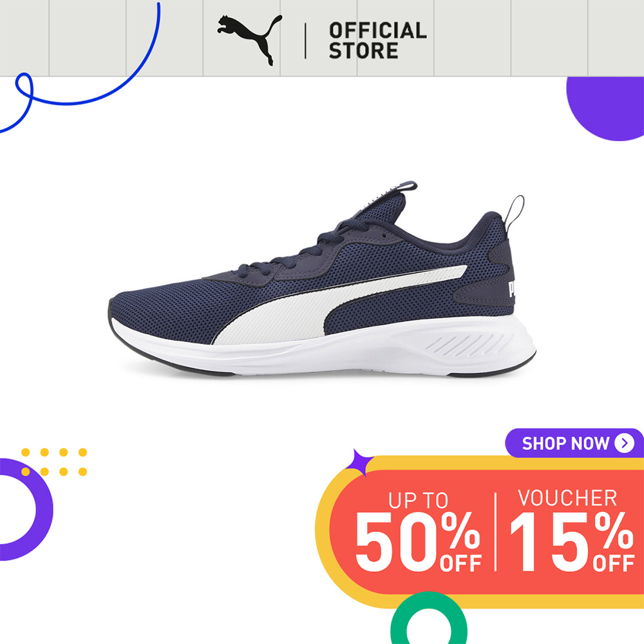Click the vertical divider beside Puma logo
The height and width of the screenshot is (644, 644).
point(305,41)
